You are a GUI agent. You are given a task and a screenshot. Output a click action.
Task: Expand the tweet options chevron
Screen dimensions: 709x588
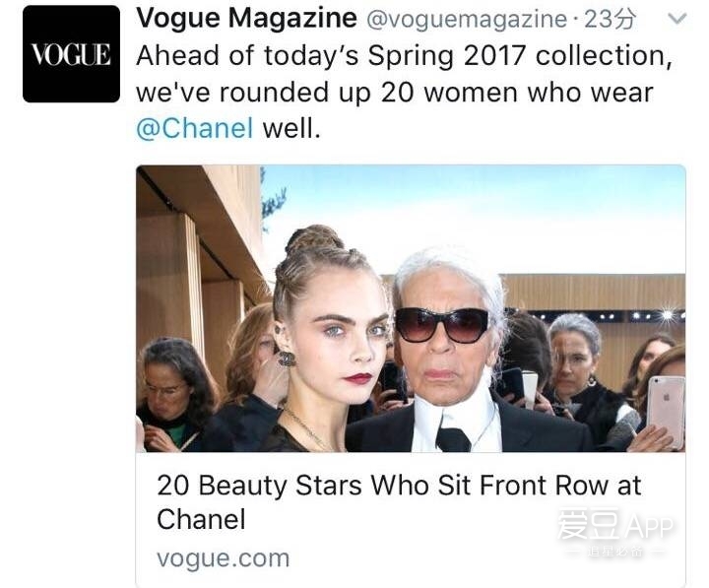coord(677,19)
